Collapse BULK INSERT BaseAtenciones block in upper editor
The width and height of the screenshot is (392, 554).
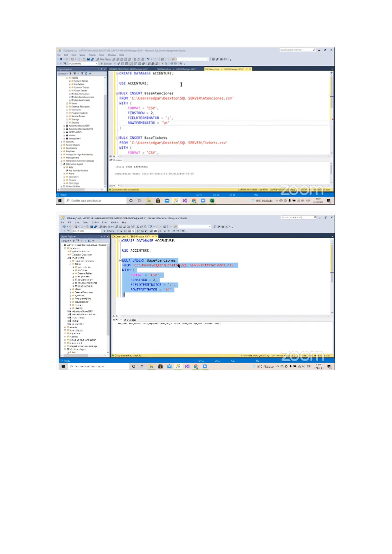(117, 93)
